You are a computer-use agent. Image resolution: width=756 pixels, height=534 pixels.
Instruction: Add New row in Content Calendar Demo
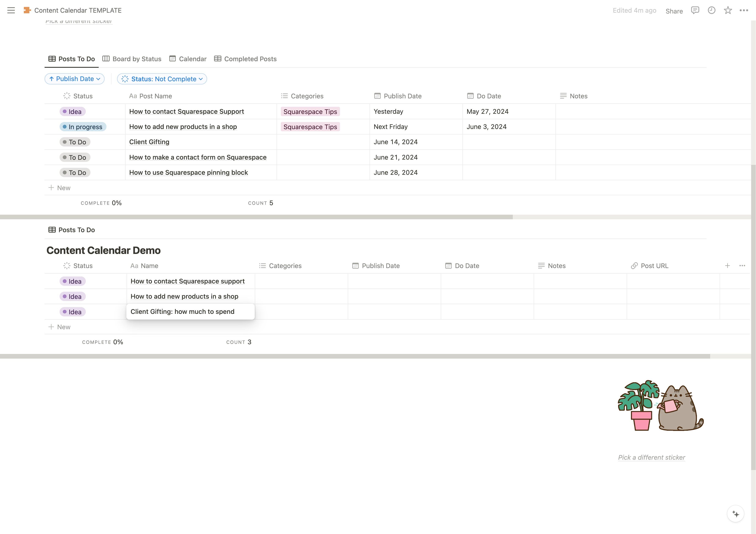60,327
